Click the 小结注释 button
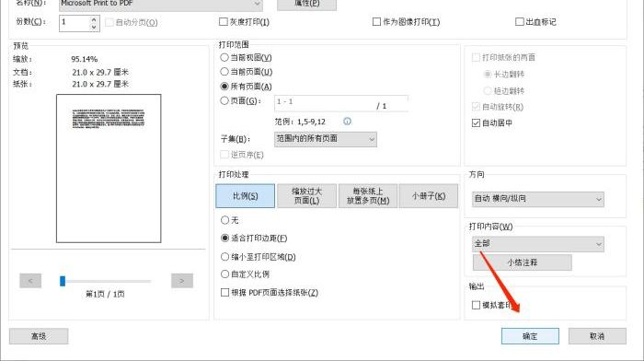The width and height of the screenshot is (644, 361). point(522,262)
